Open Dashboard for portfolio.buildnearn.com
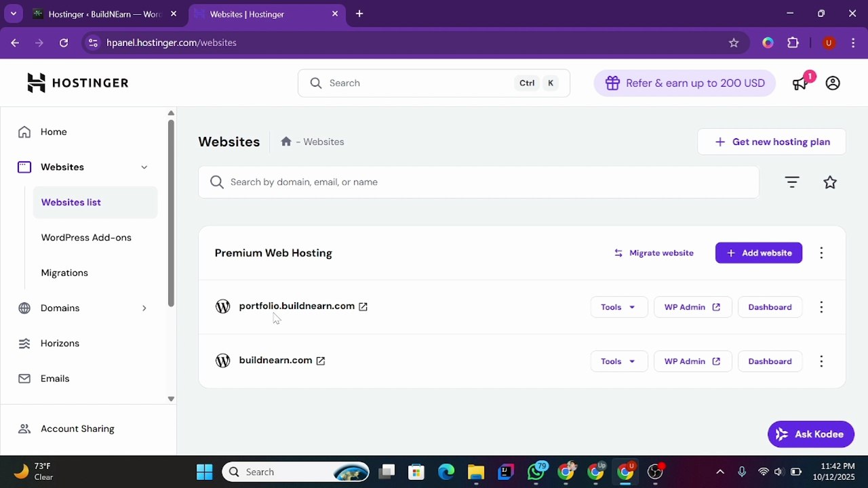 (770, 307)
